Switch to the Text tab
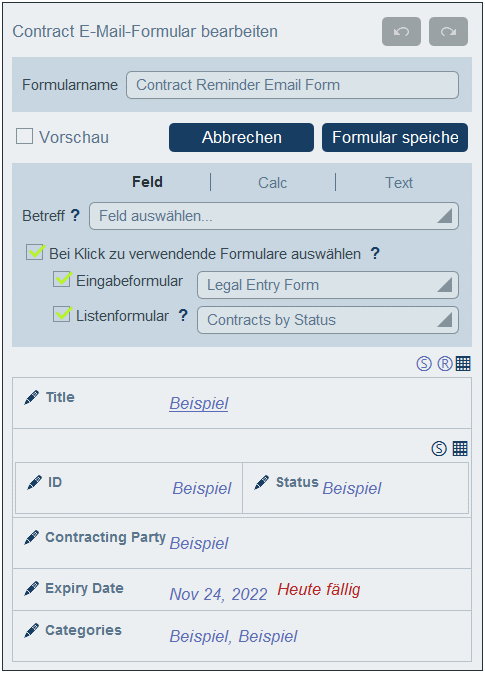This screenshot has height=673, width=485. click(399, 183)
